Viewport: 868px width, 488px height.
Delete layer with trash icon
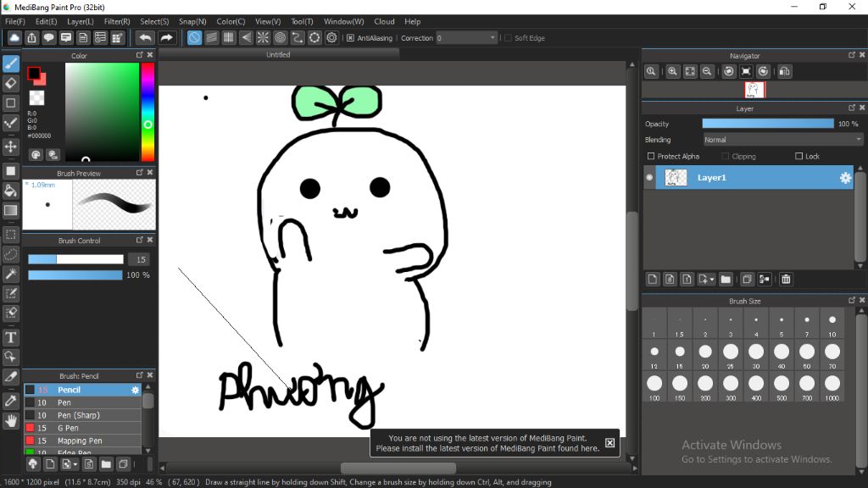786,280
